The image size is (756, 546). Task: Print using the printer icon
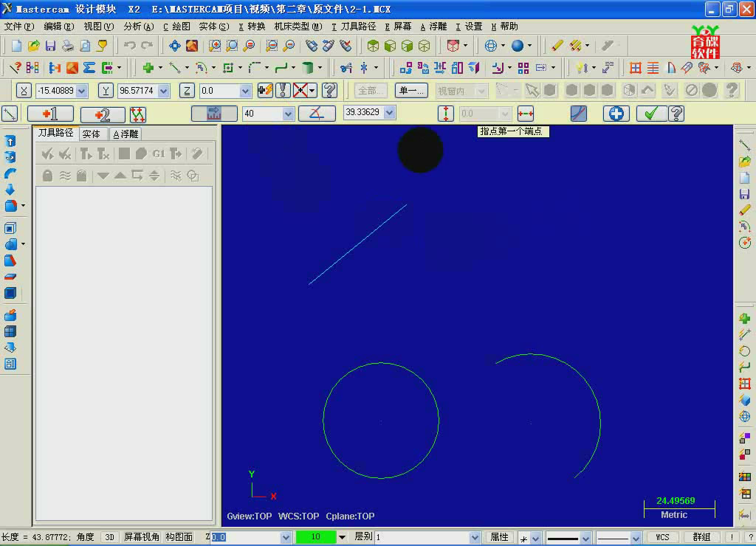click(67, 46)
